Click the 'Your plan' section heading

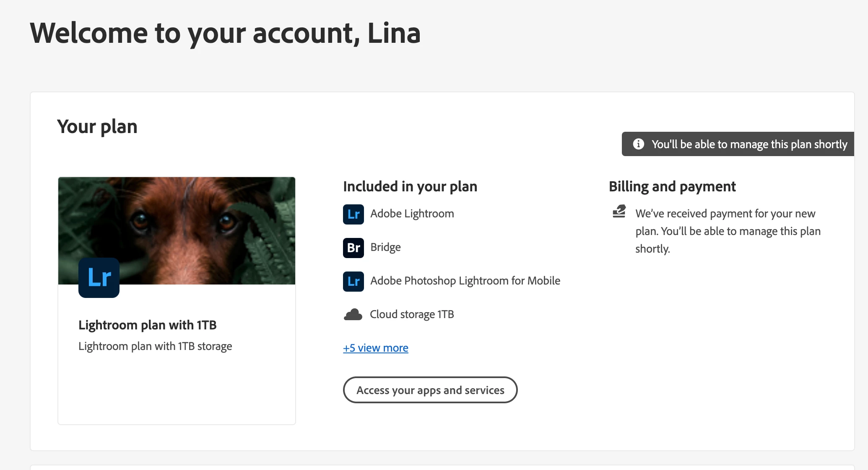click(97, 126)
